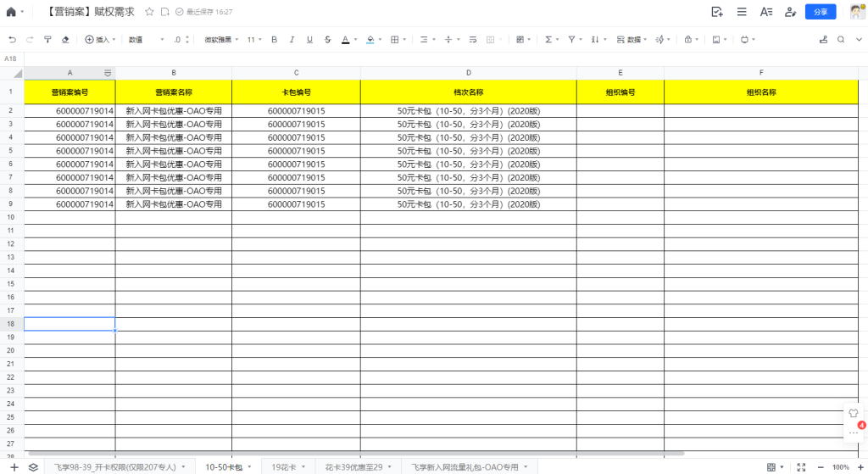
Task: Open the search magnifier icon
Action: [x=841, y=40]
